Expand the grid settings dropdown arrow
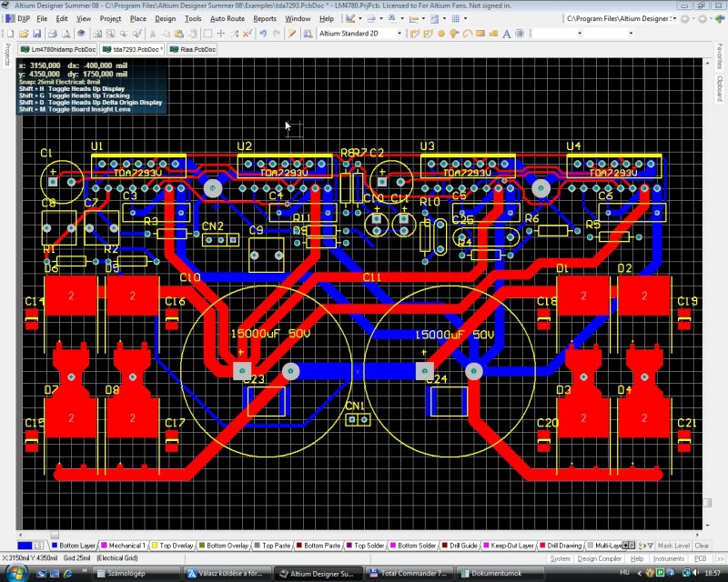 click(466, 19)
